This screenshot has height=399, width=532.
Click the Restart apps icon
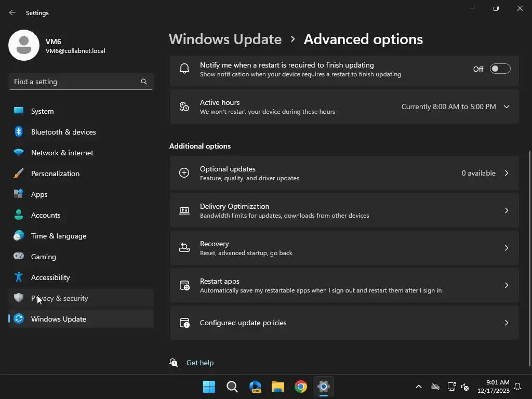click(x=184, y=285)
